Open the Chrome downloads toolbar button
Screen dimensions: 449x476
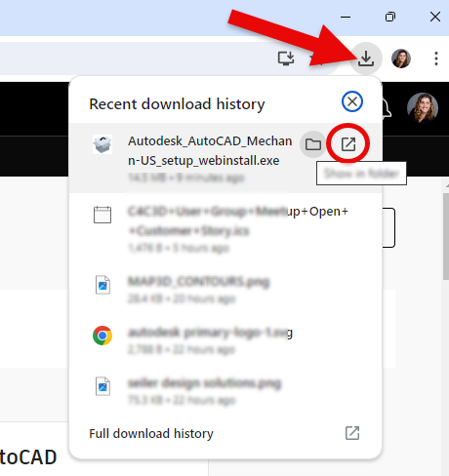click(x=366, y=59)
